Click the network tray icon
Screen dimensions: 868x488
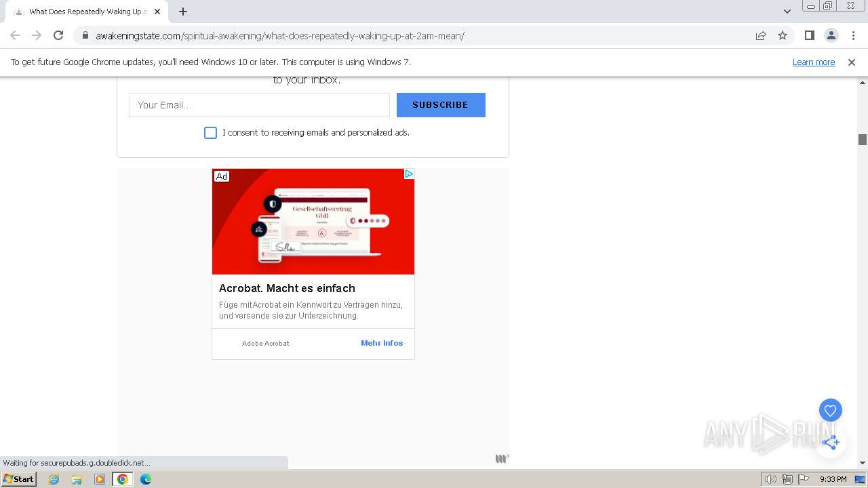pos(787,479)
